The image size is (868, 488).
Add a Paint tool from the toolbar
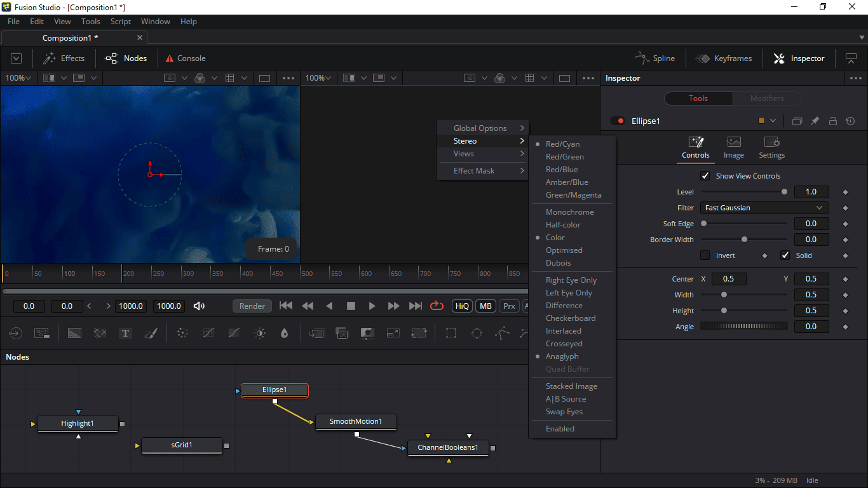[151, 333]
